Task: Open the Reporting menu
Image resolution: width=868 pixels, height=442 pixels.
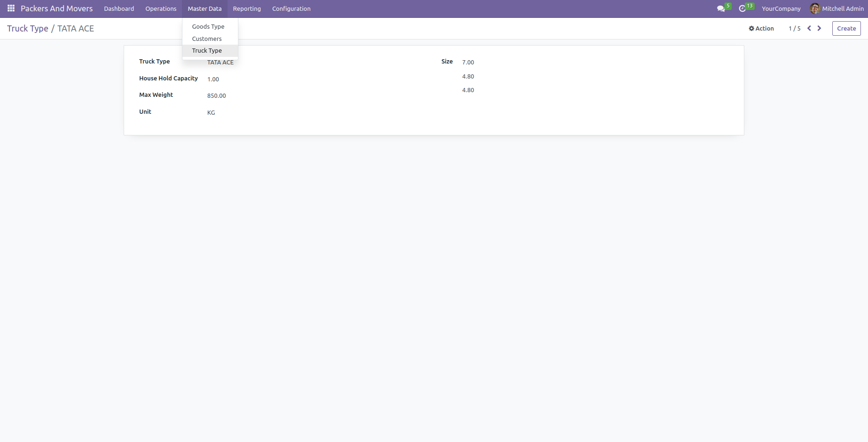Action: [247, 8]
